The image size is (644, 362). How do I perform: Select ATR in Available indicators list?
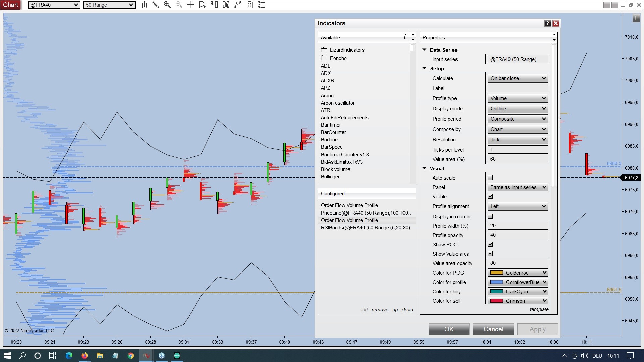[325, 110]
